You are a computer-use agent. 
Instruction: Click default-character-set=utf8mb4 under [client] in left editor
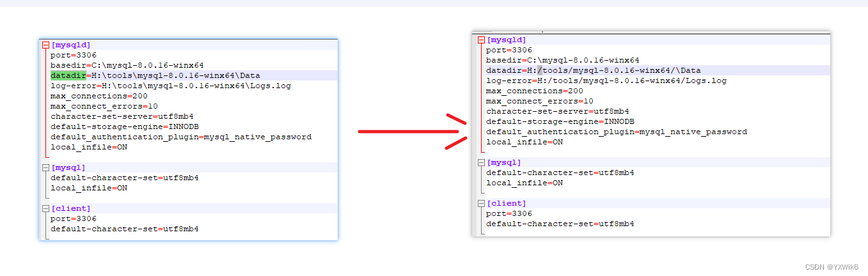pyautogui.click(x=125, y=229)
